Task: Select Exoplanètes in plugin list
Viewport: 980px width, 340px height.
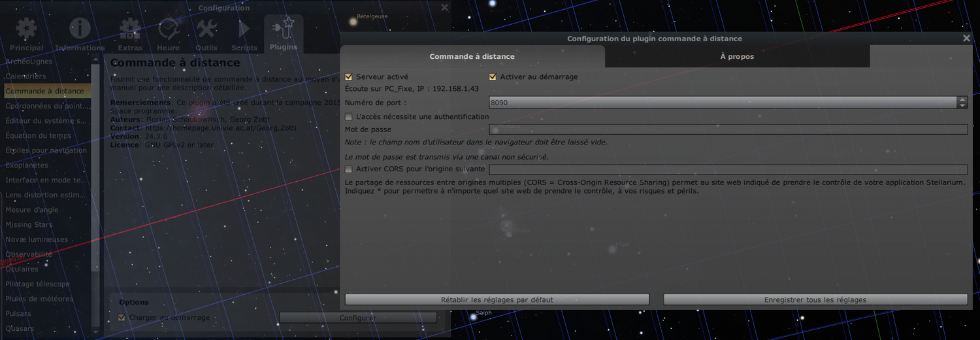Action: coord(47,165)
